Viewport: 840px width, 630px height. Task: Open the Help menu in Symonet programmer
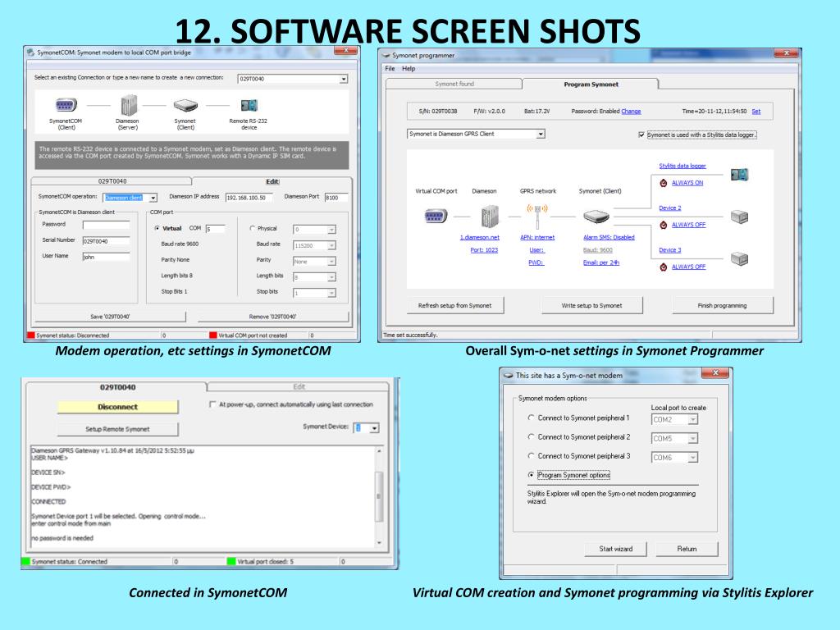tap(409, 69)
